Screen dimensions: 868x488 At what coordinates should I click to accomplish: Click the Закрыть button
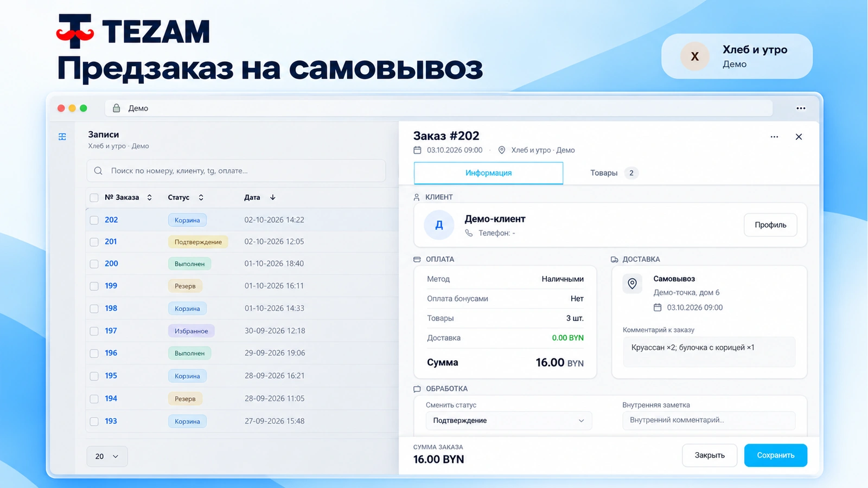[x=710, y=455]
